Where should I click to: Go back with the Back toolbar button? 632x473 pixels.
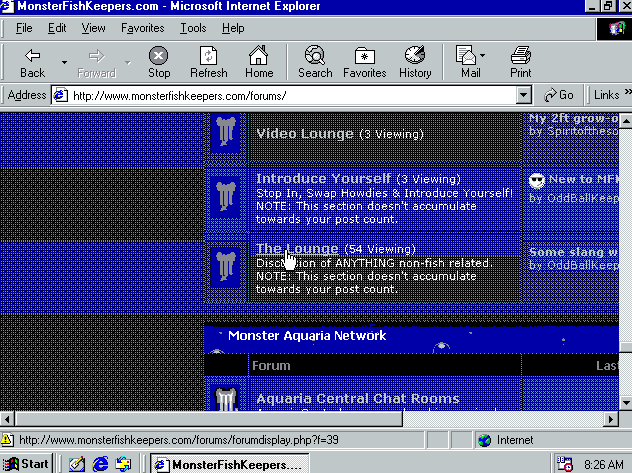pyautogui.click(x=32, y=62)
